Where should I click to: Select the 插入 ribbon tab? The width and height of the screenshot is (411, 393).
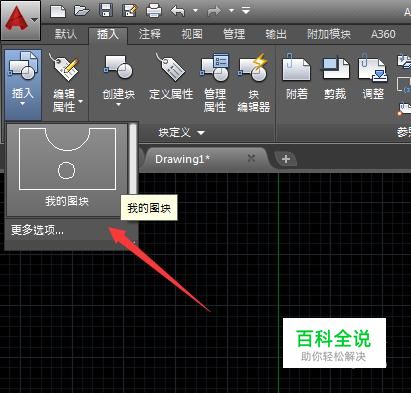(x=108, y=34)
